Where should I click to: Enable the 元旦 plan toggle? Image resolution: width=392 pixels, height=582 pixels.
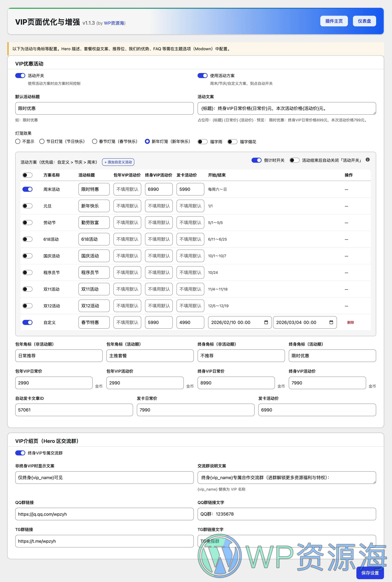coord(27,206)
